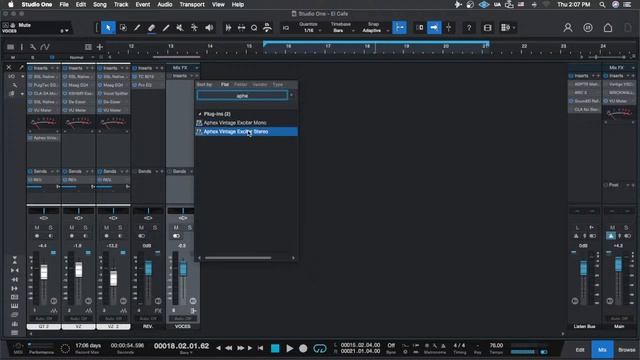640x360 pixels.
Task: Open Mix FX dropdown on Main channel
Action: click(x=633, y=68)
